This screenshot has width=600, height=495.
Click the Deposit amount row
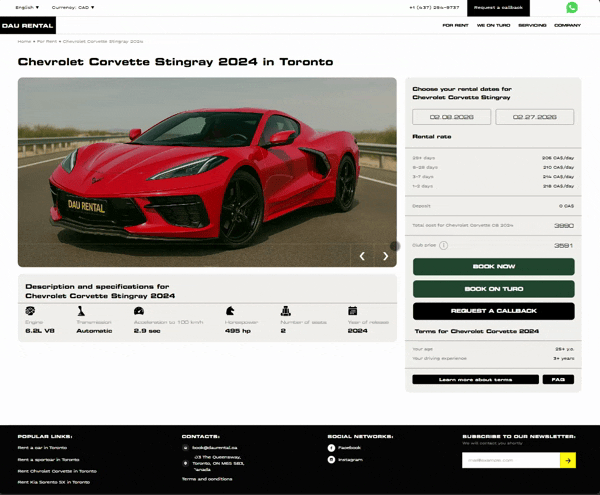pos(493,206)
